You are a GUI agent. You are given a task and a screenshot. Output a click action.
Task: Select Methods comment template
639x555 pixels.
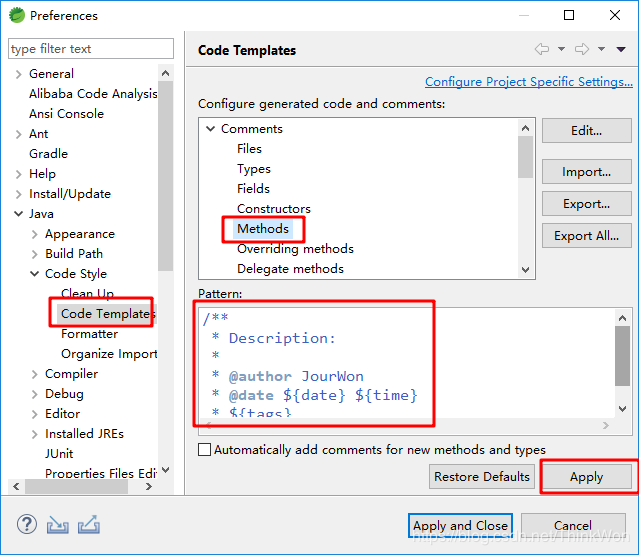tap(263, 229)
